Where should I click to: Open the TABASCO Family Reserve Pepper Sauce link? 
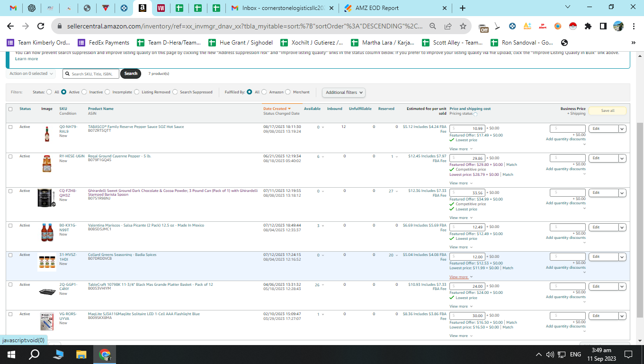click(136, 127)
